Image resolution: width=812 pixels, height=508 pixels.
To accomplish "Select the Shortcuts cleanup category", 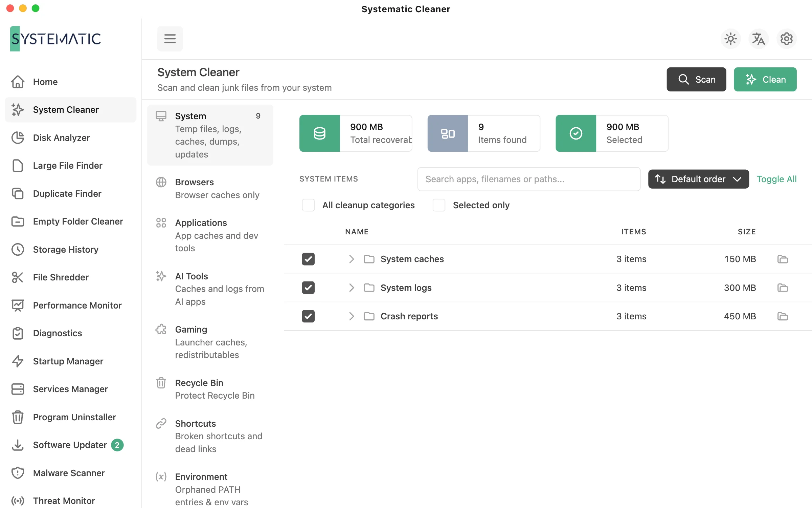I will point(210,436).
